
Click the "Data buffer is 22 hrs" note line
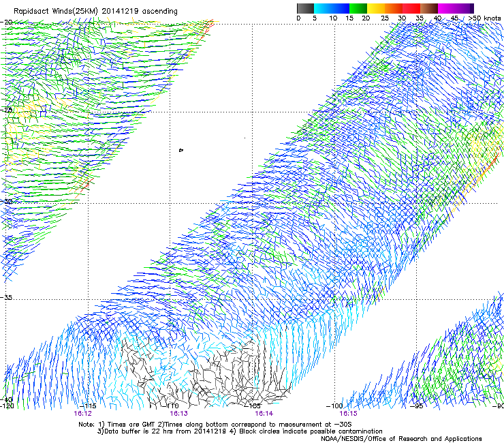click(x=240, y=431)
